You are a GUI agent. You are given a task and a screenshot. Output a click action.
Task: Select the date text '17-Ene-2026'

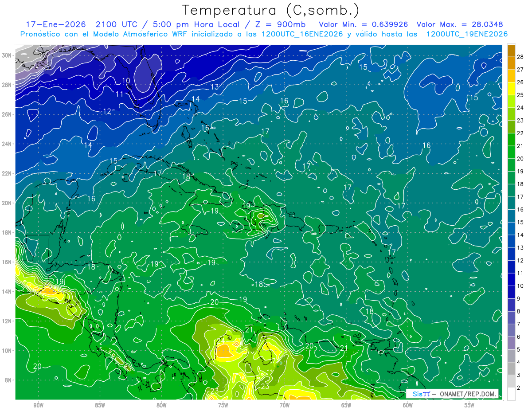pyautogui.click(x=56, y=24)
